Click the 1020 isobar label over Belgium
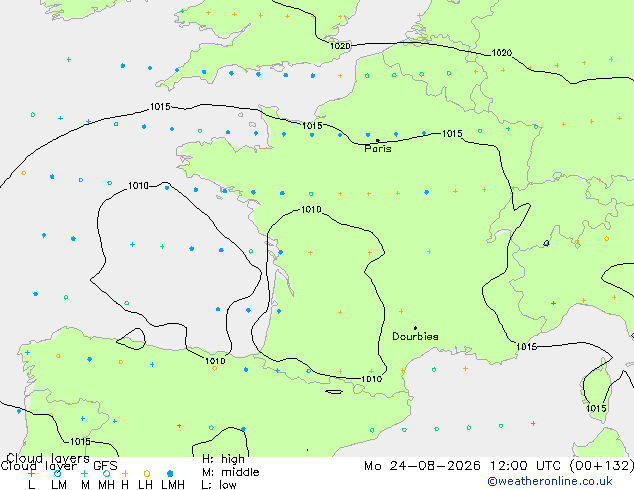 point(501,53)
